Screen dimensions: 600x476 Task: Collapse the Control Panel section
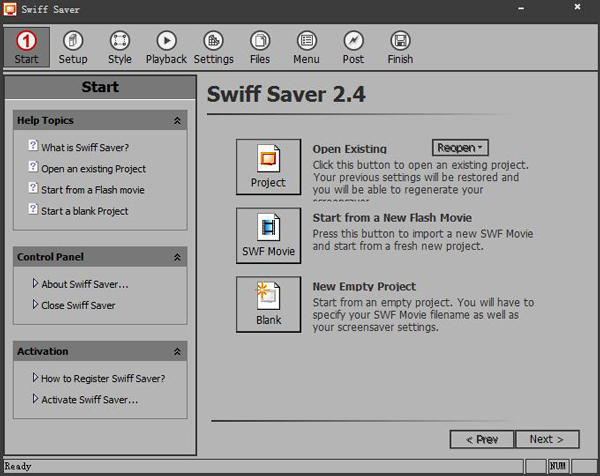(x=177, y=257)
